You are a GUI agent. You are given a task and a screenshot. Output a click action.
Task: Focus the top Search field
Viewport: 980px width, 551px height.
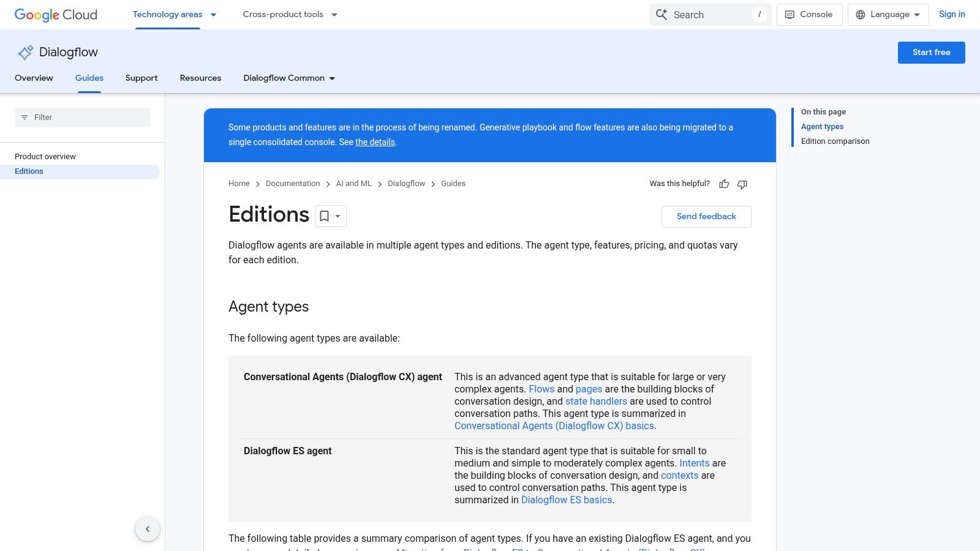(710, 15)
